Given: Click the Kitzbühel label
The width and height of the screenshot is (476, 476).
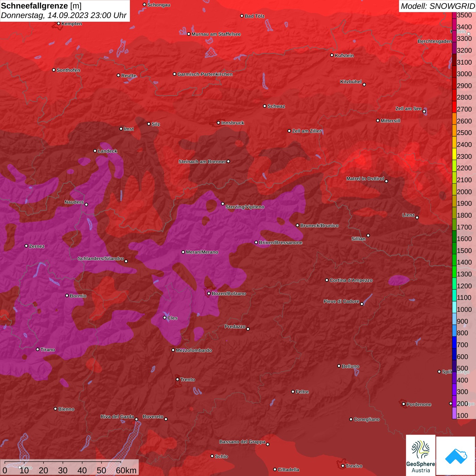Looking at the screenshot, I should click(351, 82).
